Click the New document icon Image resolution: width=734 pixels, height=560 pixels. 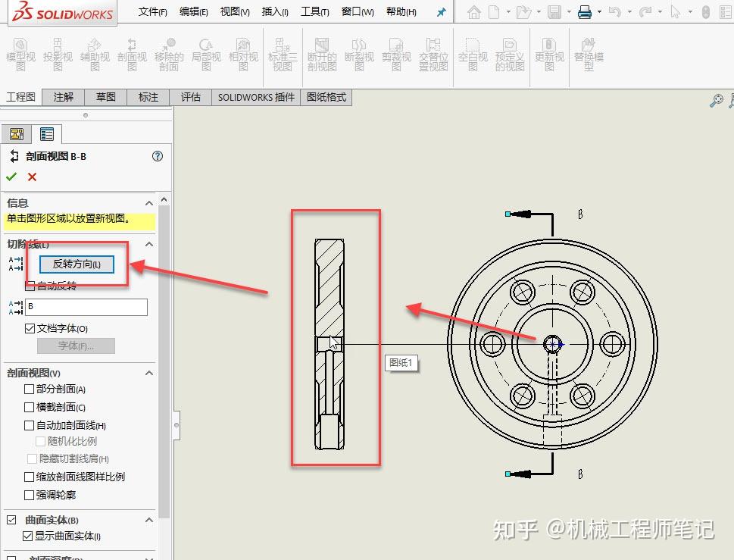494,11
